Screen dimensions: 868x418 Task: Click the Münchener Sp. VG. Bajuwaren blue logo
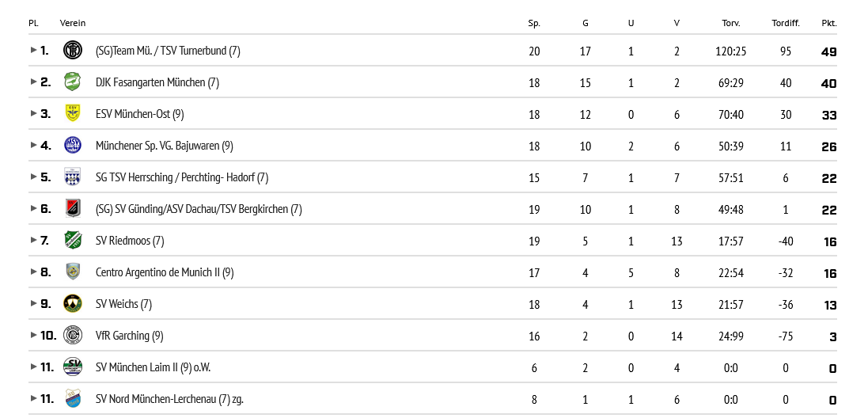(x=73, y=145)
